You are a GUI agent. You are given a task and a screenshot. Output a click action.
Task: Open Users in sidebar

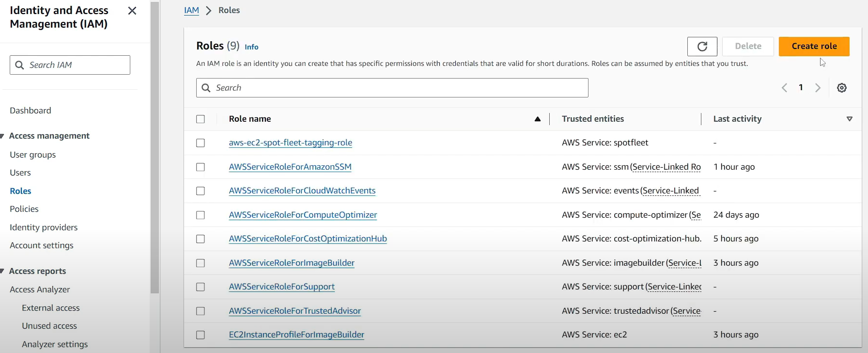pyautogui.click(x=20, y=173)
